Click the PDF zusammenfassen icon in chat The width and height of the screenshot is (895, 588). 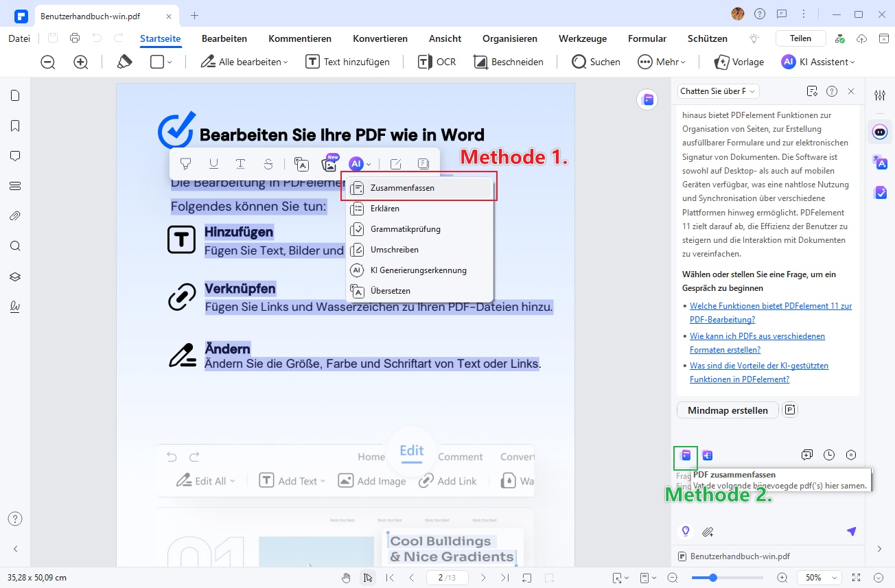(686, 455)
